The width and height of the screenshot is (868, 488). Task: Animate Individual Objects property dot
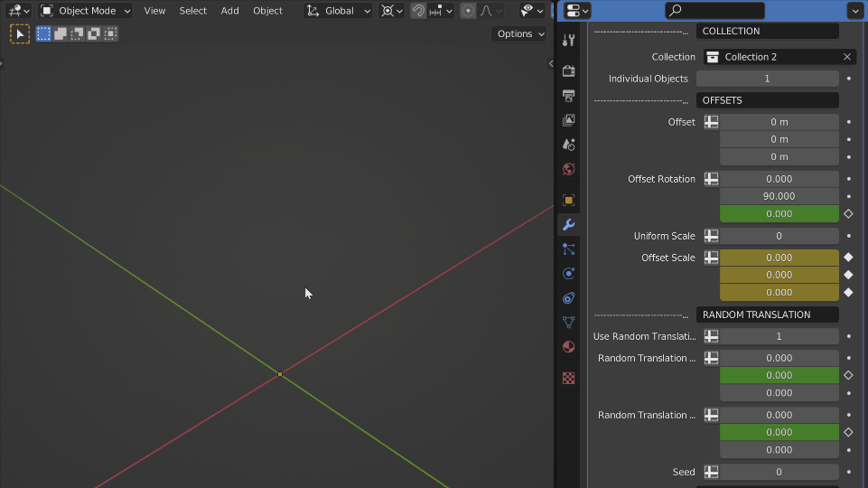coord(849,79)
